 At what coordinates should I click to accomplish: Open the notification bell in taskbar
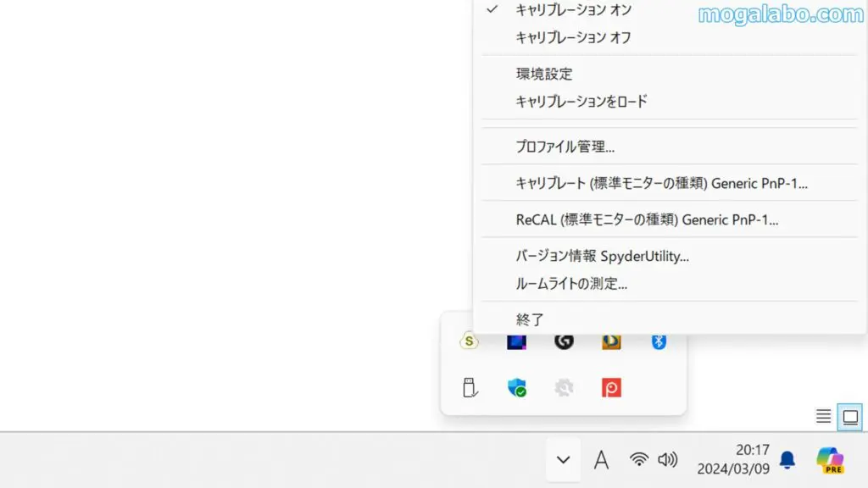point(787,460)
